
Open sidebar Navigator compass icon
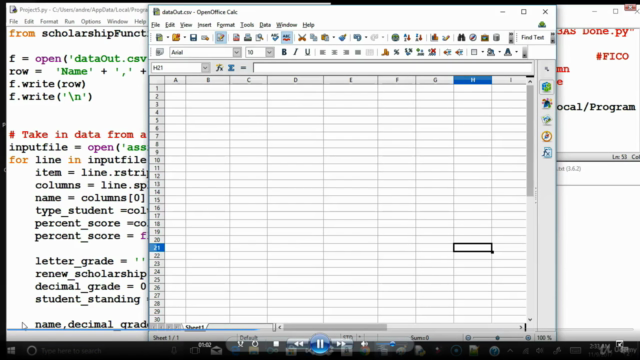[547, 136]
